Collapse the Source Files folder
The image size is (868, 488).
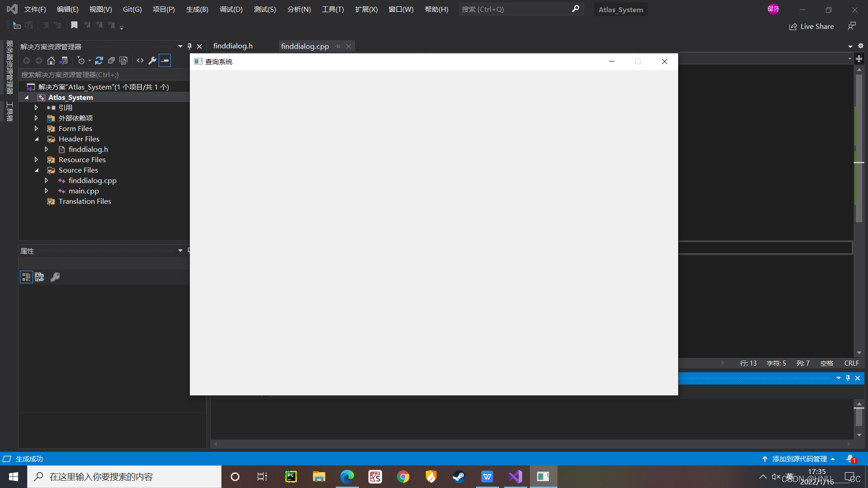pos(37,170)
